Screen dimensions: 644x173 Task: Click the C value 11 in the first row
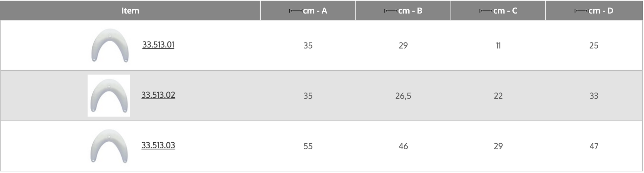498,46
